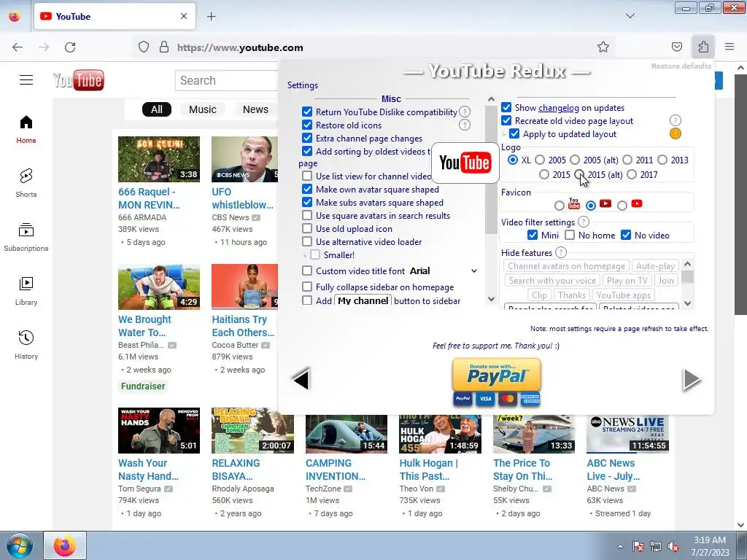Select the All filter chip
747x560 pixels.
point(156,109)
